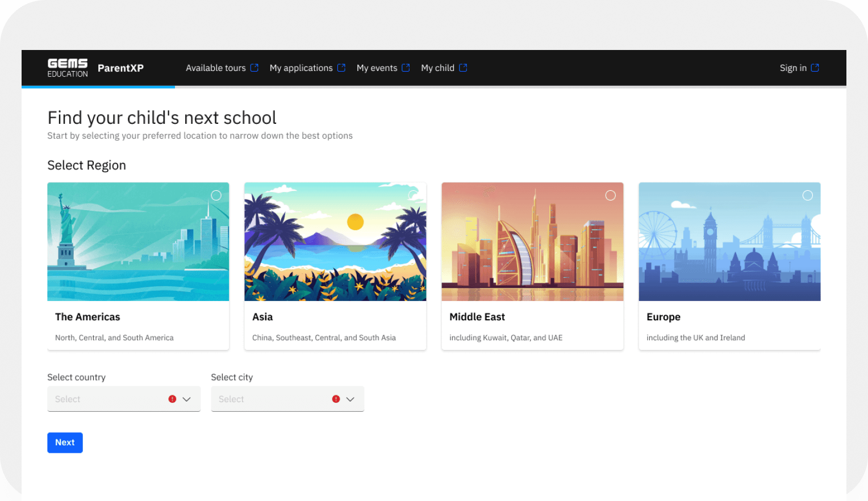Viewport: 868px width, 501px height.
Task: Click the Sign in link
Action: (792, 68)
